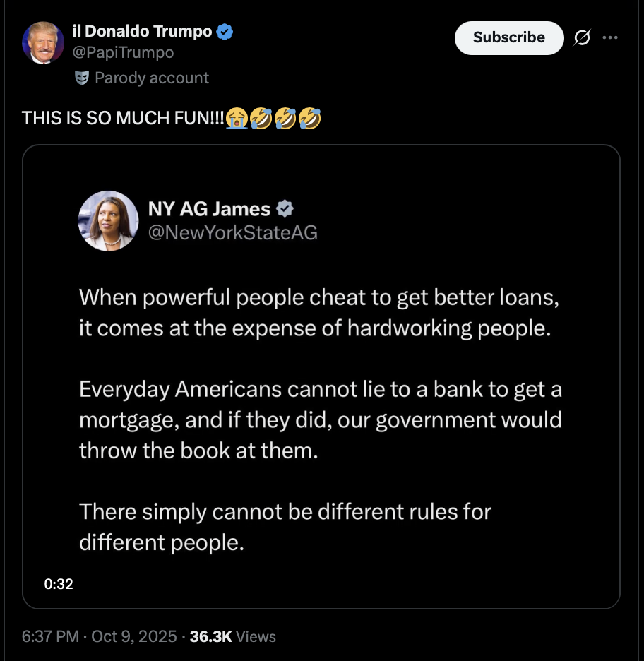The height and width of the screenshot is (661, 644).
Task: Click the "There simply cannot be different rules" paragraph
Action: tap(285, 526)
